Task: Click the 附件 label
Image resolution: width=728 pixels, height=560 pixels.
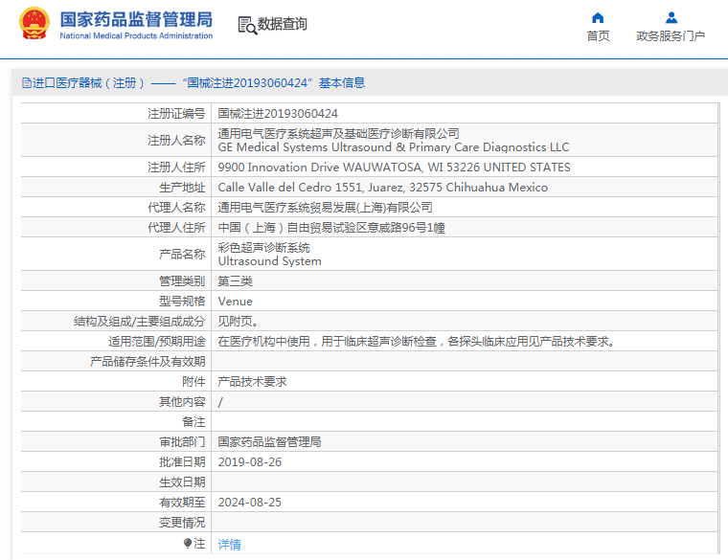Action: 193,382
